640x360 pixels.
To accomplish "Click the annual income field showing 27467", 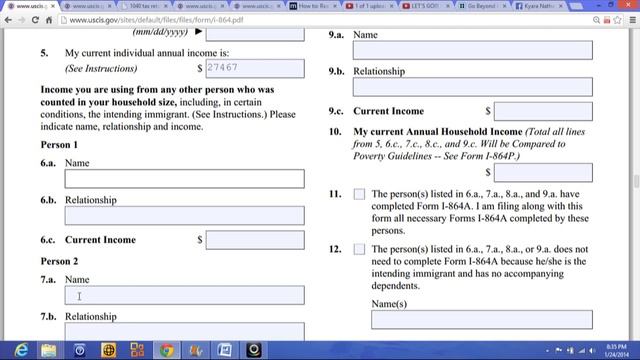I will click(x=255, y=68).
